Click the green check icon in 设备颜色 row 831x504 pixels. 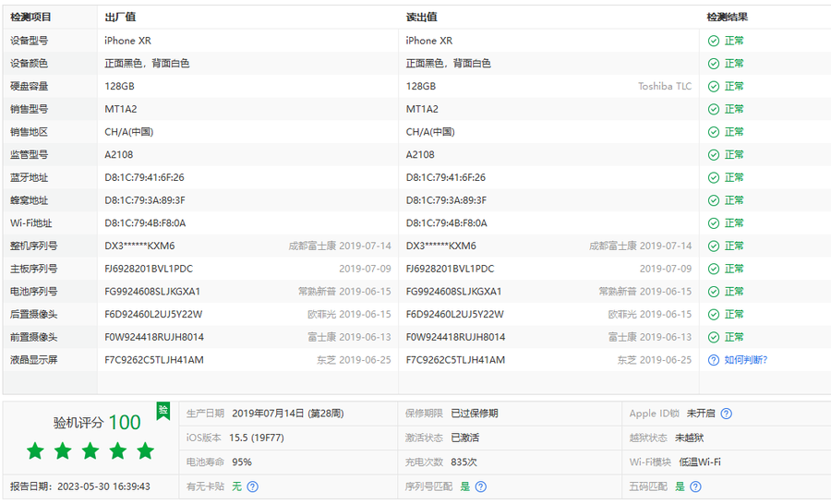point(714,64)
